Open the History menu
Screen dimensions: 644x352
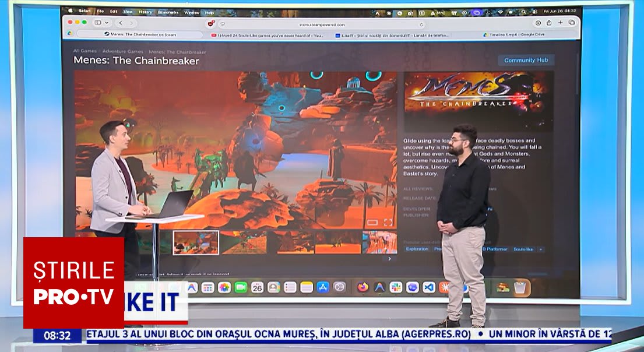(x=145, y=12)
